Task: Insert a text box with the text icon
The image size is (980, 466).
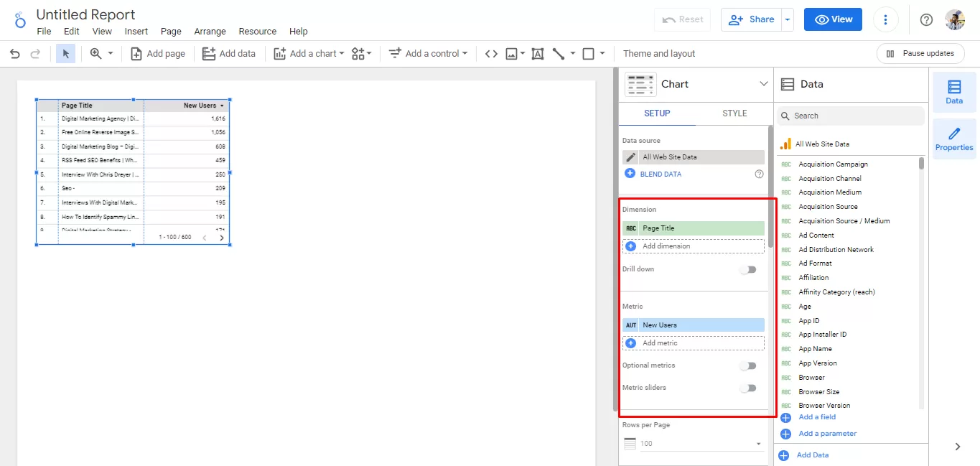Action: (x=537, y=54)
